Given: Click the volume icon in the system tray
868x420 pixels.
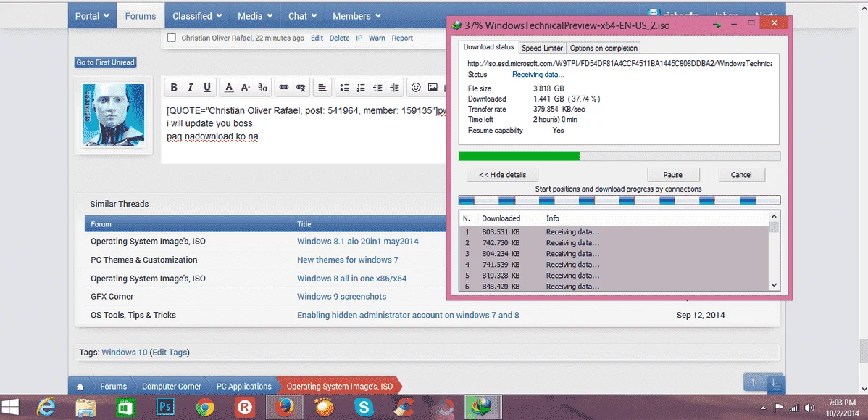Looking at the screenshot, I should 809,408.
